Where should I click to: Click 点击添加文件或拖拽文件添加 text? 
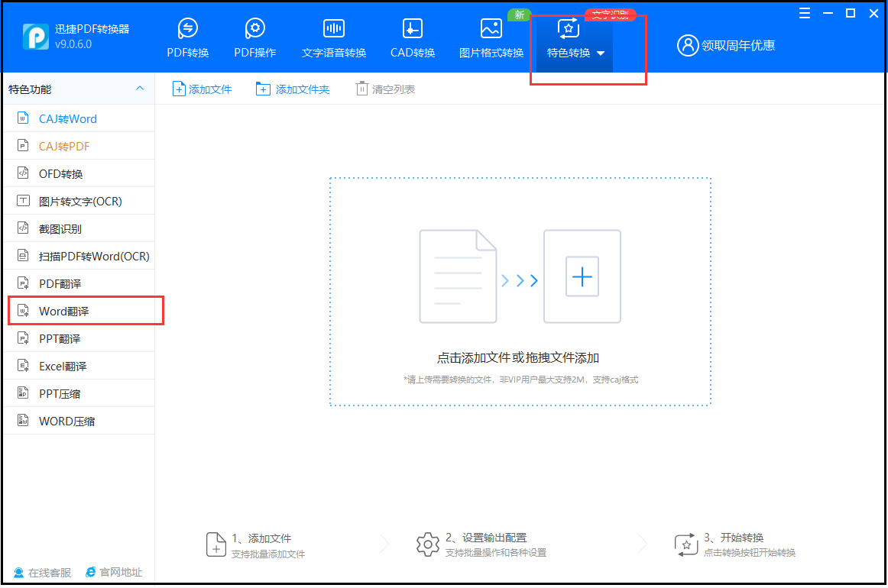(518, 357)
